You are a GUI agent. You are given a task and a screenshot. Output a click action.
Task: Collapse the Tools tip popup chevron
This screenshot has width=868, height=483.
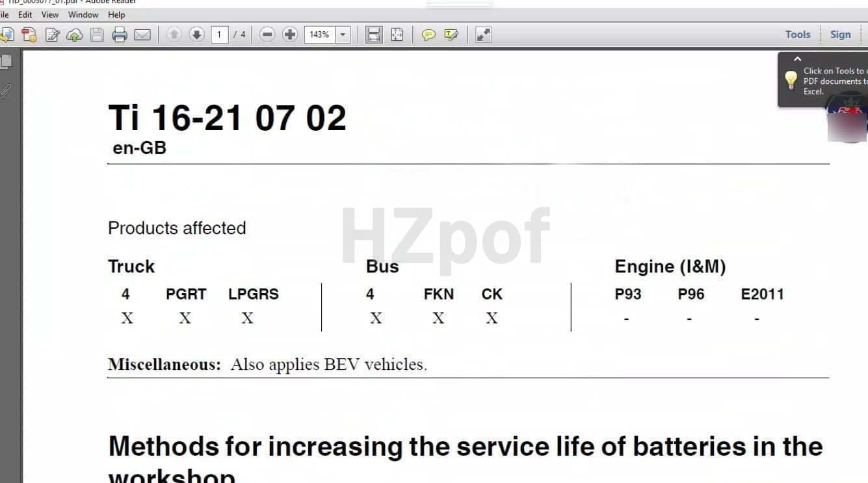(798, 59)
